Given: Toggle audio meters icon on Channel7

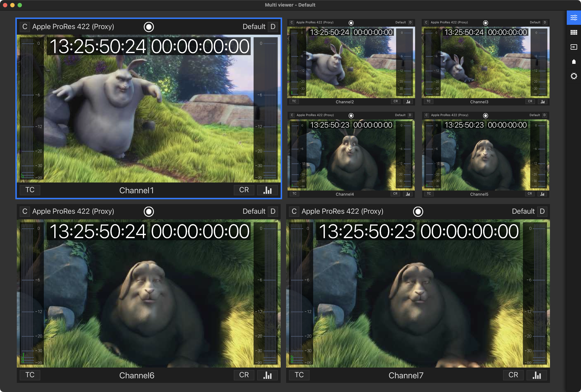Looking at the screenshot, I should tap(536, 375).
